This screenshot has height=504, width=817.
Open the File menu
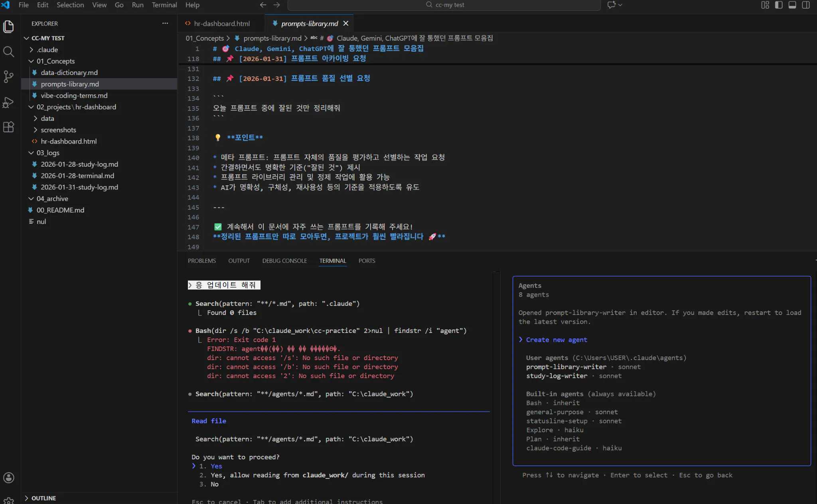tap(24, 5)
